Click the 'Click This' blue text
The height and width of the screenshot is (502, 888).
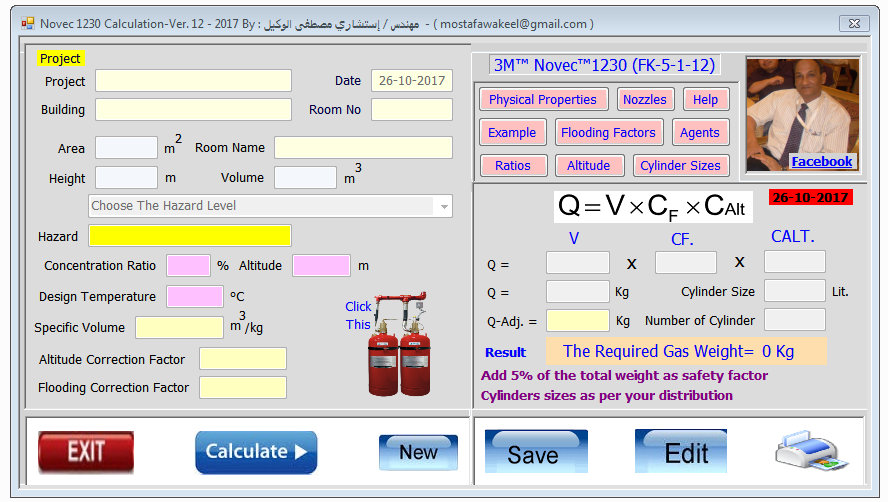[358, 316]
